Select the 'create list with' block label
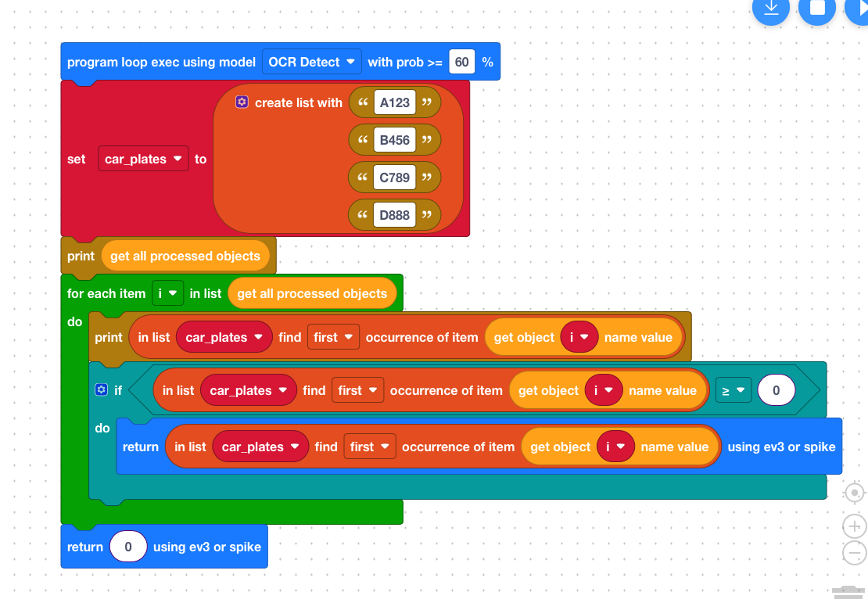Viewport: 868px width, 599px height. click(x=299, y=102)
